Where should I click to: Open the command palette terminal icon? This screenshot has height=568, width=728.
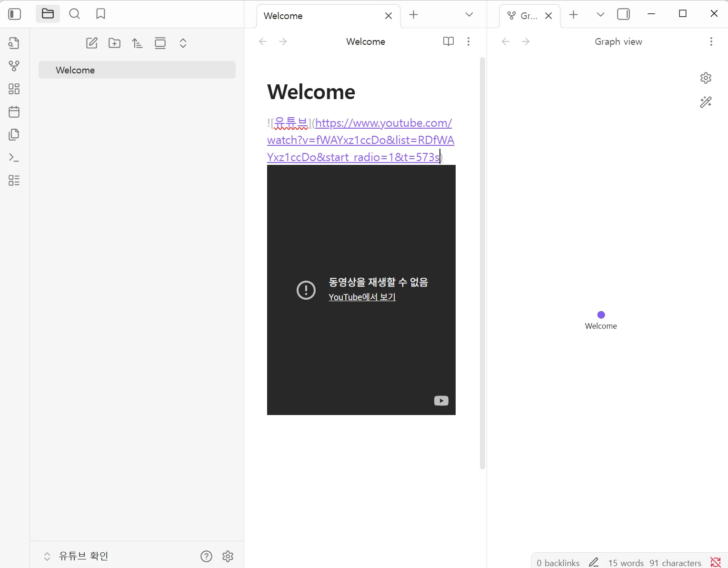coord(14,158)
